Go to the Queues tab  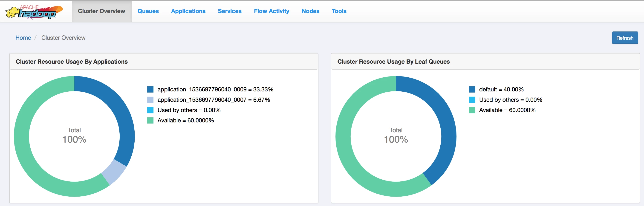pyautogui.click(x=148, y=11)
